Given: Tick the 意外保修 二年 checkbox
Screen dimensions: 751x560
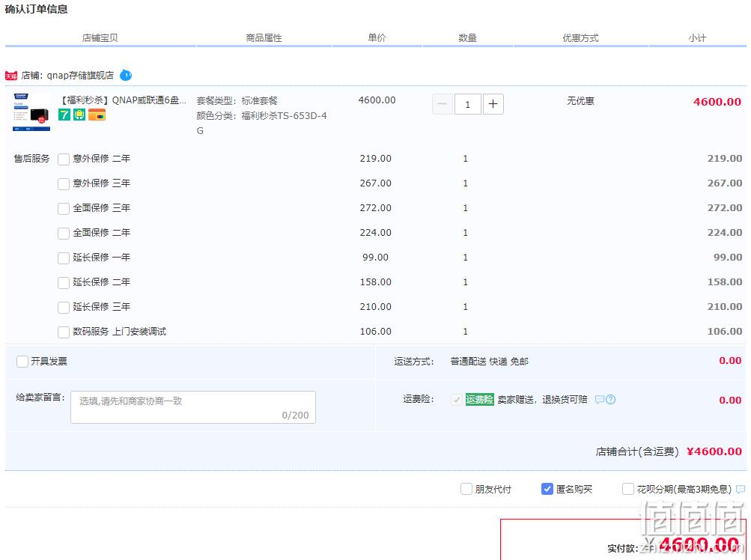Looking at the screenshot, I should pyautogui.click(x=64, y=159).
